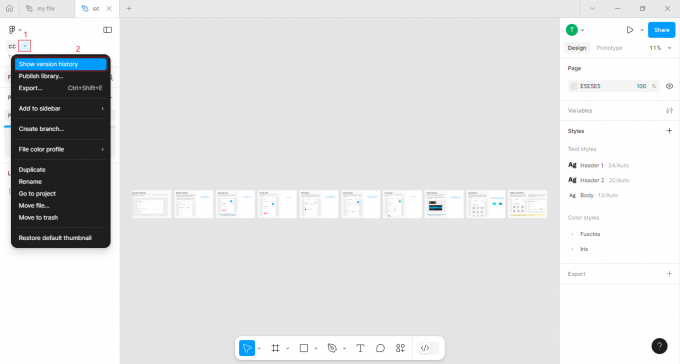Toggle page background visibility eye icon
The image size is (680, 364).
click(x=669, y=86)
